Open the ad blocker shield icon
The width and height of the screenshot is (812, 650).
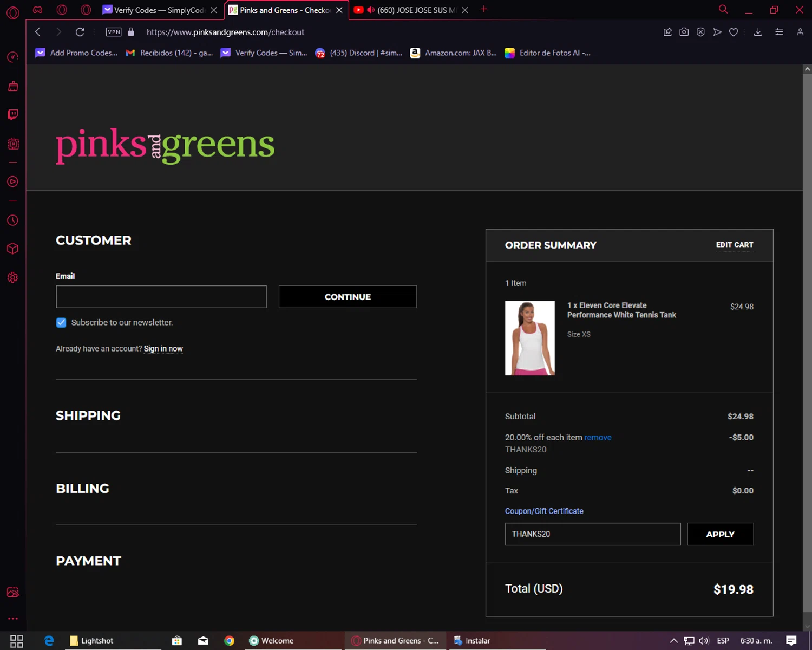click(700, 32)
